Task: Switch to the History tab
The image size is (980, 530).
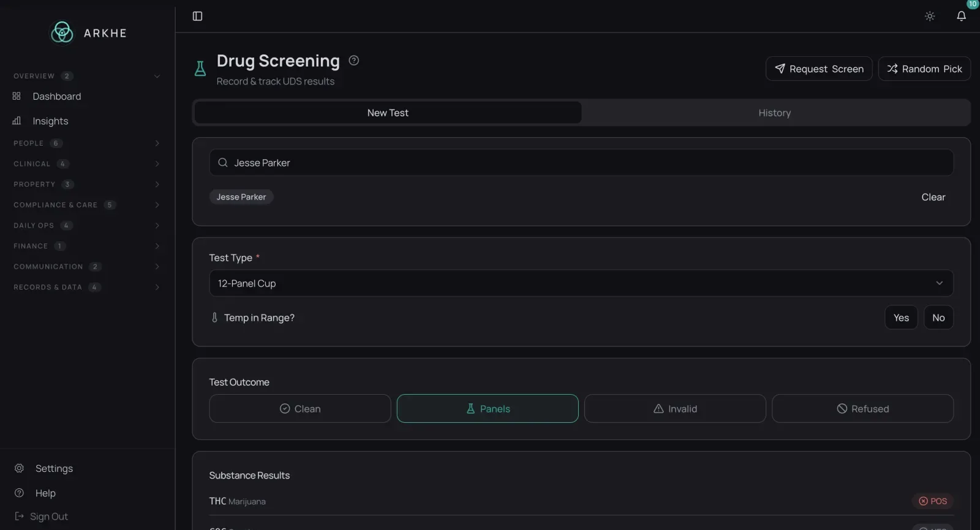Action: 775,113
